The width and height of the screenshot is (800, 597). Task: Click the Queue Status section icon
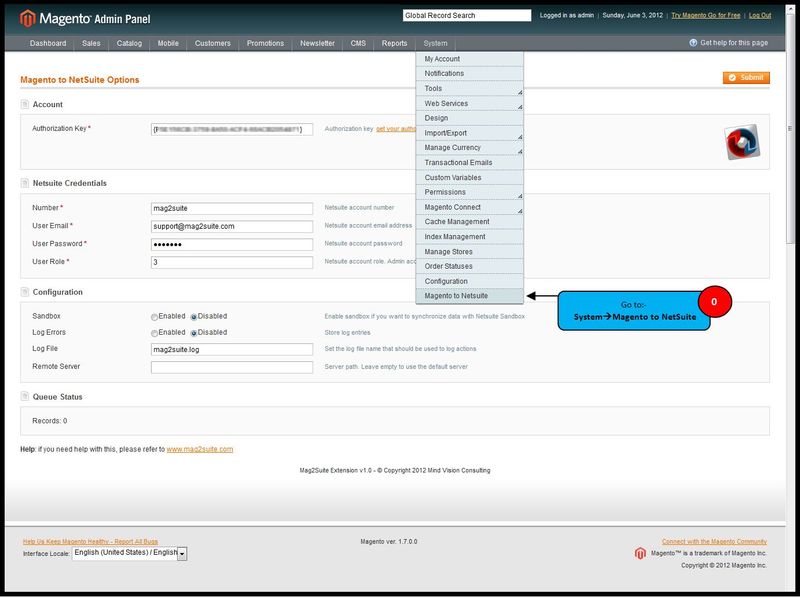click(x=24, y=396)
